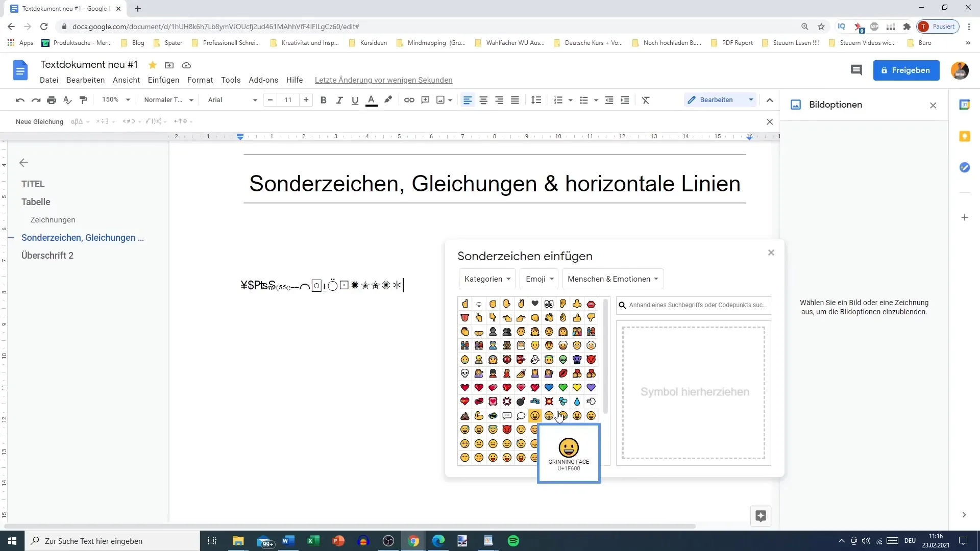Click Letzte Änderung vor wenigen Sekunden link
Viewport: 980px width, 551px height.
pyautogui.click(x=383, y=80)
